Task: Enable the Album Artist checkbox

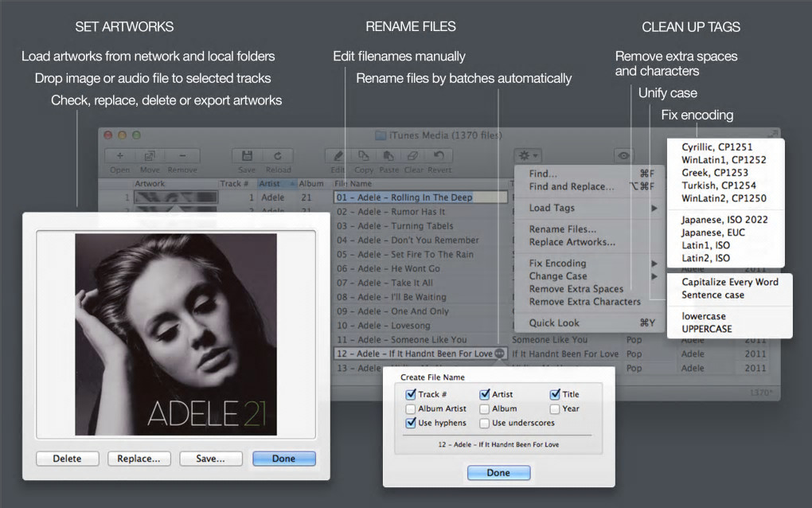Action: click(x=411, y=409)
